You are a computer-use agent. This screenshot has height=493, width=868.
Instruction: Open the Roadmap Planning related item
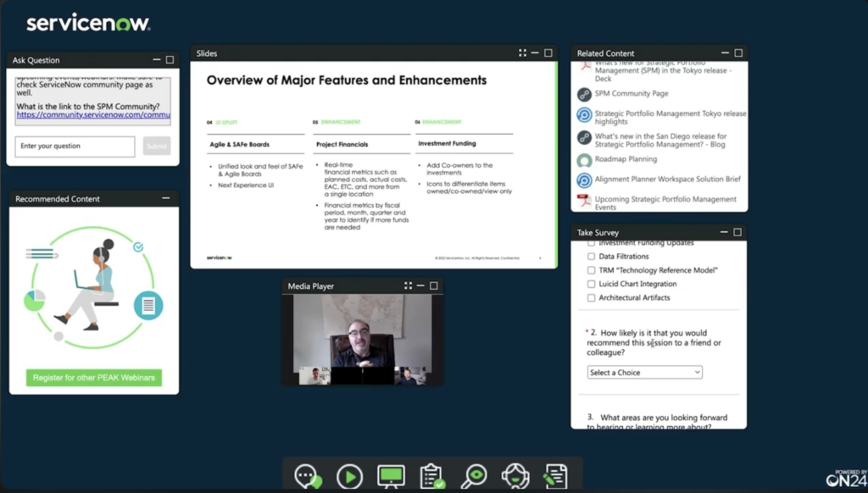[x=625, y=159]
